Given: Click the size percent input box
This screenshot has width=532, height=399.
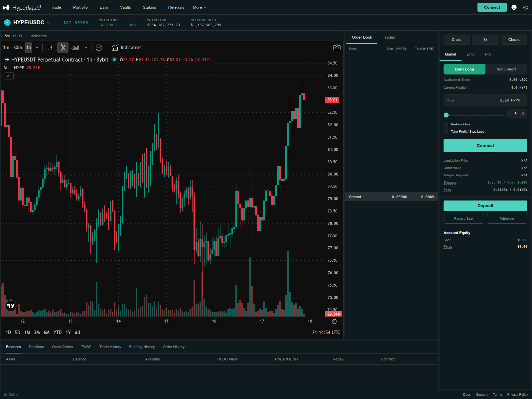Looking at the screenshot, I should 517,114.
